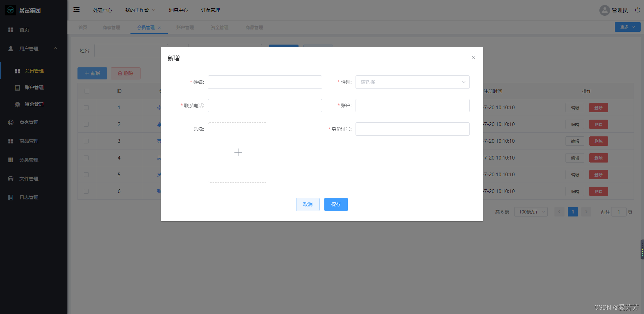Screen dimensions: 644x314
Task: Click the red 删除 button above table
Action: [x=125, y=73]
